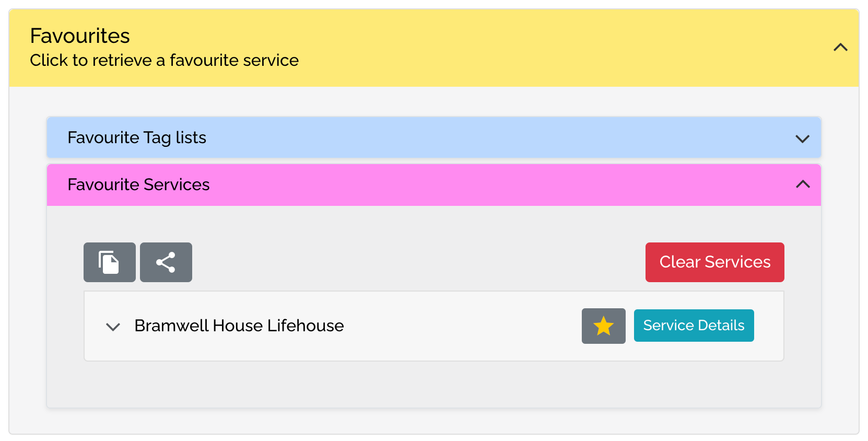
Task: Unfavourite Bramwell House Lifehouse with the star
Action: click(x=603, y=326)
